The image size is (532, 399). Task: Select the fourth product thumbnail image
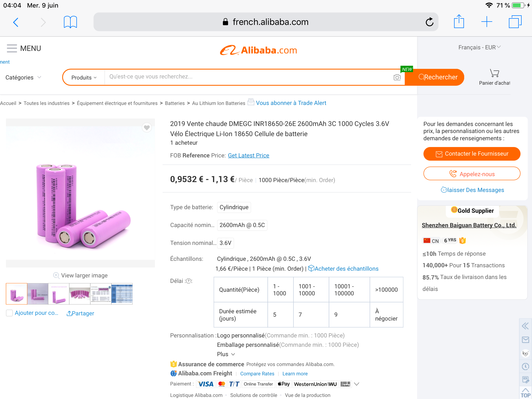pyautogui.click(x=80, y=294)
